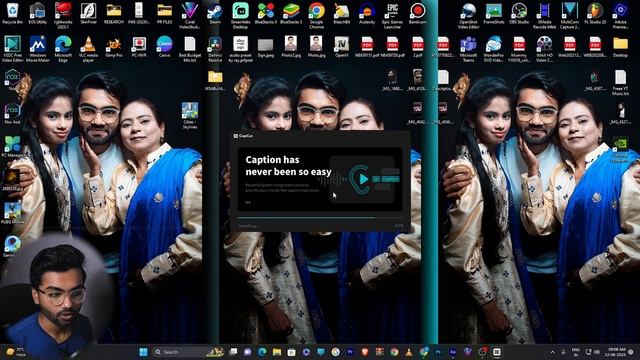Open the RESEARCH folder
This screenshot has width=640, height=360.
coord(113,13)
